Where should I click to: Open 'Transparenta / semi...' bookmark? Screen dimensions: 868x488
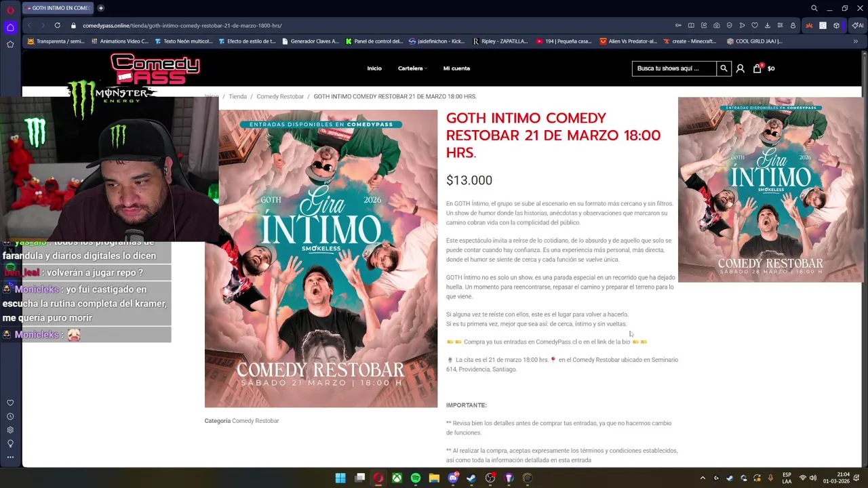[x=56, y=41]
